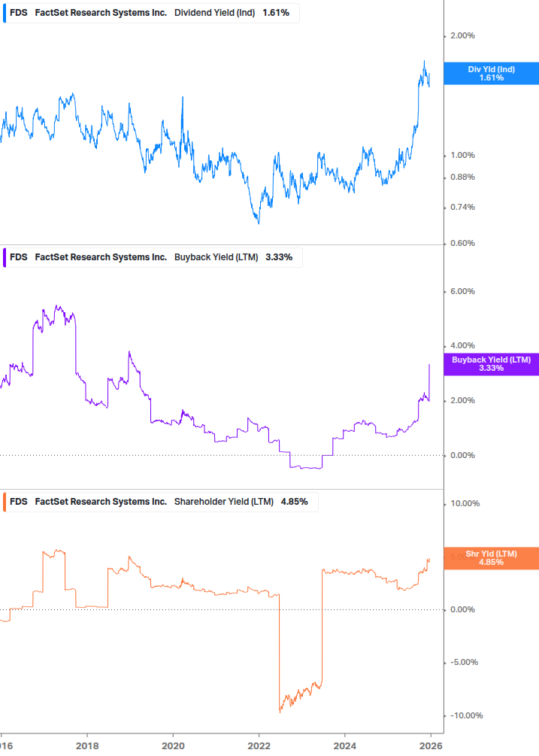539x756 pixels.
Task: Click the 3.33% value in the Buyback Yield legend
Action: [x=279, y=257]
